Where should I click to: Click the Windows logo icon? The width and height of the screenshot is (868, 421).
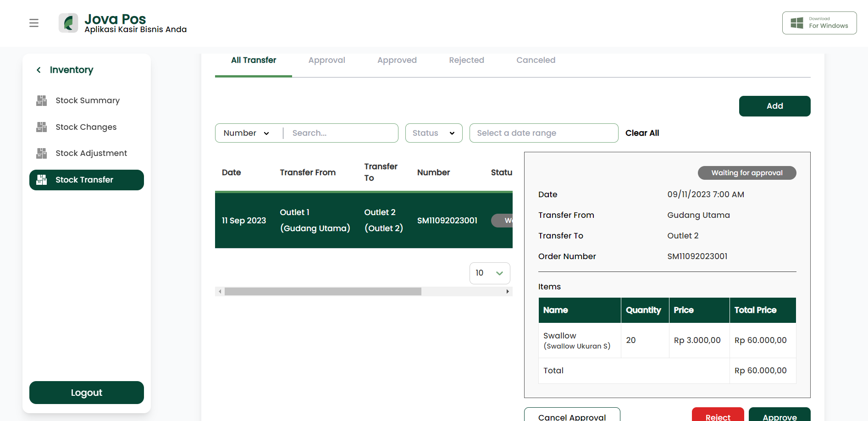(x=797, y=23)
